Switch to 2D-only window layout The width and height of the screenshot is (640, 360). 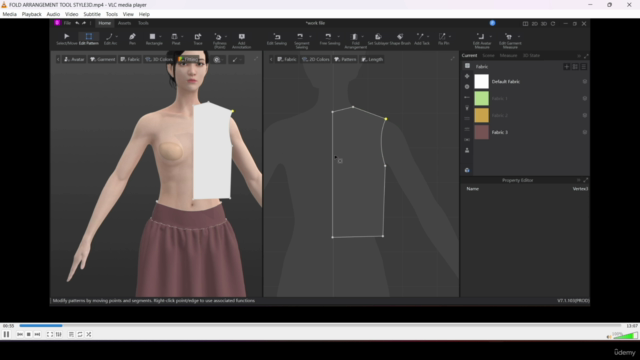click(534, 24)
